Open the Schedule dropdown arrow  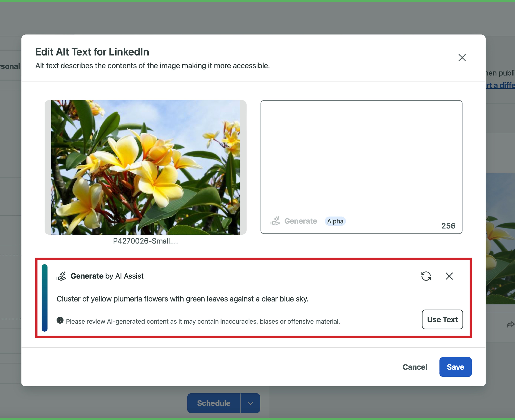point(250,403)
